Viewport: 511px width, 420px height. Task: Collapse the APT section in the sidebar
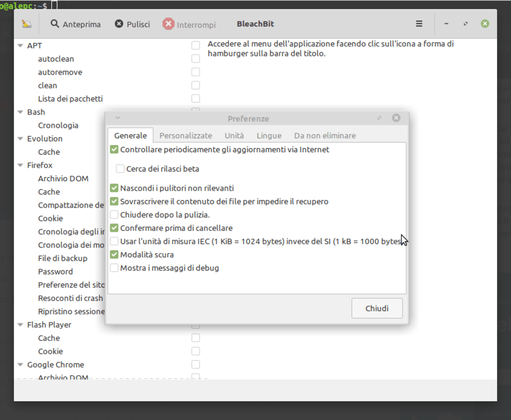click(x=20, y=45)
